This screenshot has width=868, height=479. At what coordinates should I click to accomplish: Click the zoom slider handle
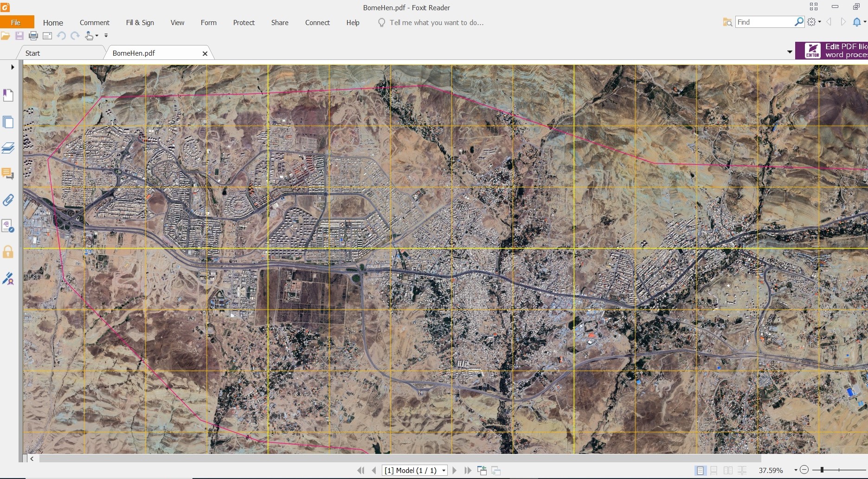822,470
